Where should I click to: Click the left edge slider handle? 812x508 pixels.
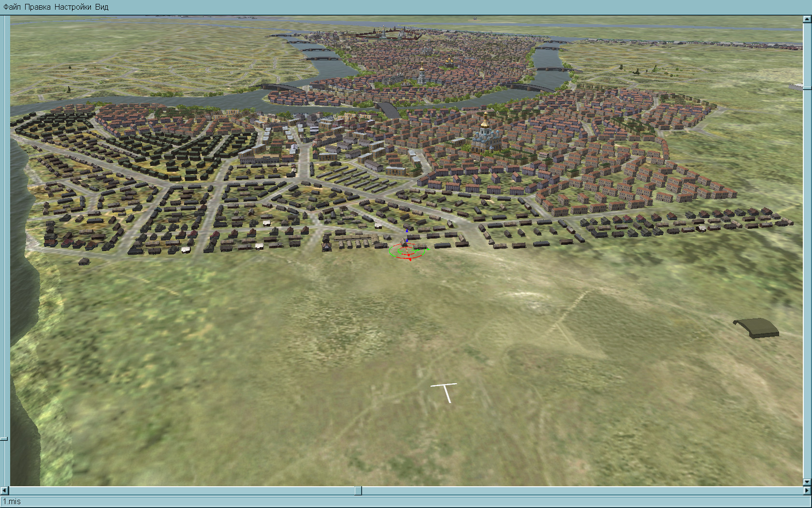(4, 439)
